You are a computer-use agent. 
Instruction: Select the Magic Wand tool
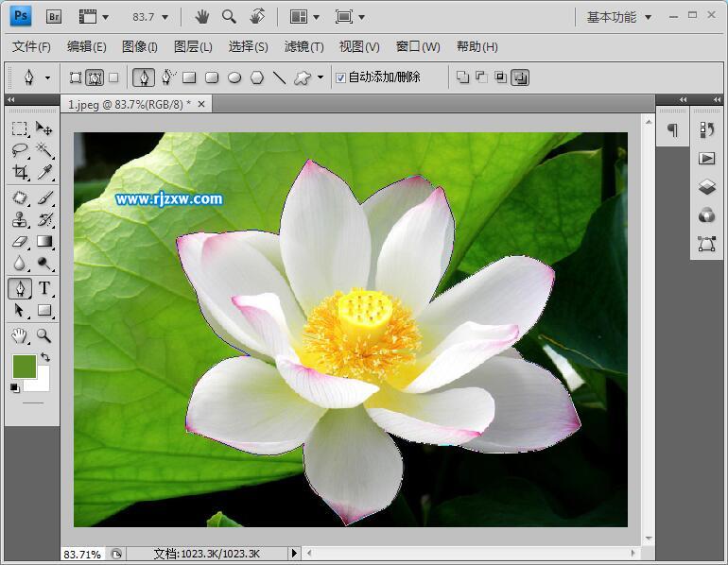[44, 150]
